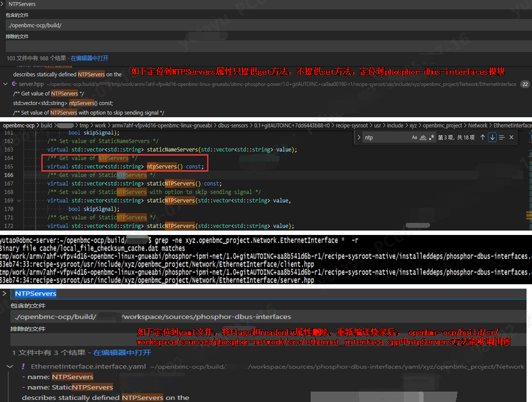Image resolution: width=532 pixels, height=402 pixels.
Task: Select 'work' breadcrumb
Action: pos(100,125)
